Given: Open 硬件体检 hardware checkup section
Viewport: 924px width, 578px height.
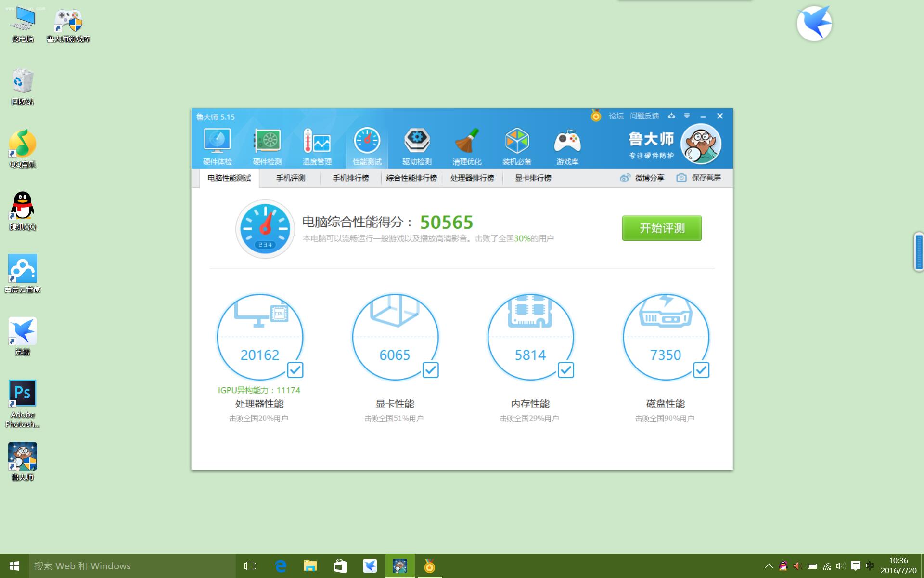Looking at the screenshot, I should 218,146.
